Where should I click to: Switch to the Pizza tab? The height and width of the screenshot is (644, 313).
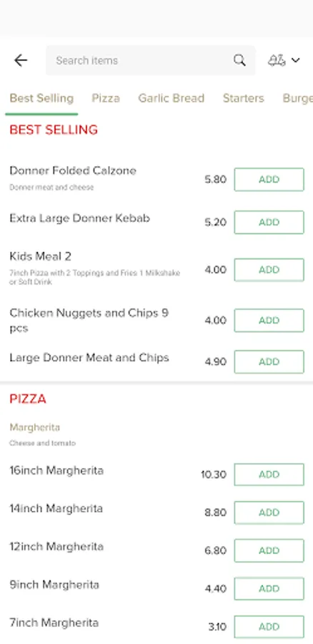106,98
